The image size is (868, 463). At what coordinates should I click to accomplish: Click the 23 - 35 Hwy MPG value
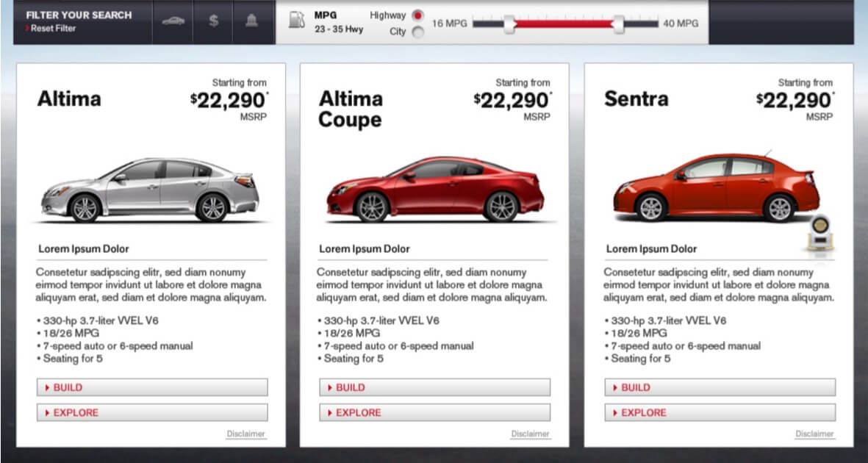339,30
